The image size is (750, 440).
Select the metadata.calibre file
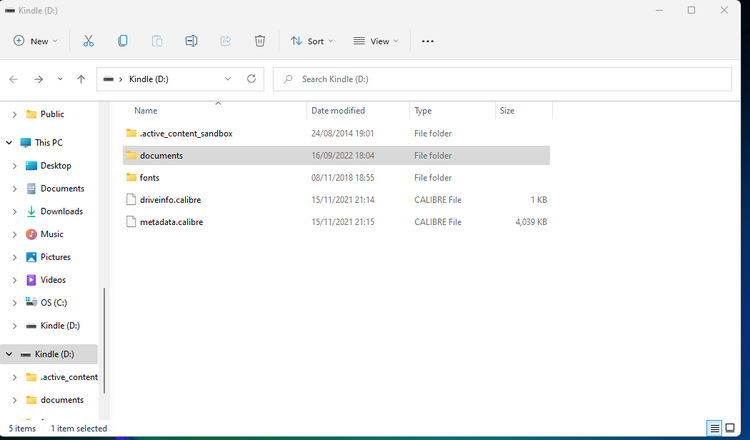point(171,222)
